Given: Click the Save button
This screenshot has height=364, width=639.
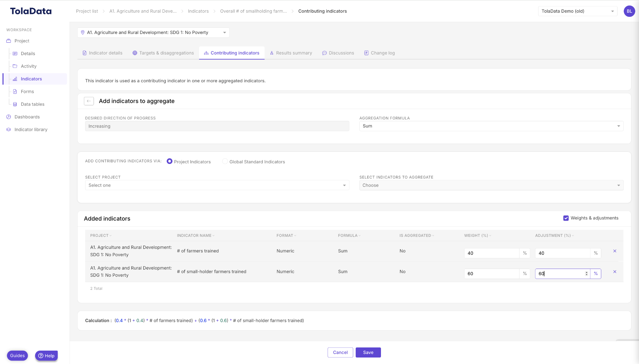Looking at the screenshot, I should tap(368, 352).
